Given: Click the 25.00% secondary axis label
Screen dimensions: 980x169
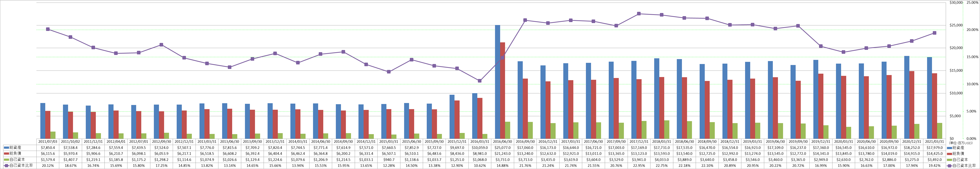Looking at the screenshot, I should coord(973,3).
